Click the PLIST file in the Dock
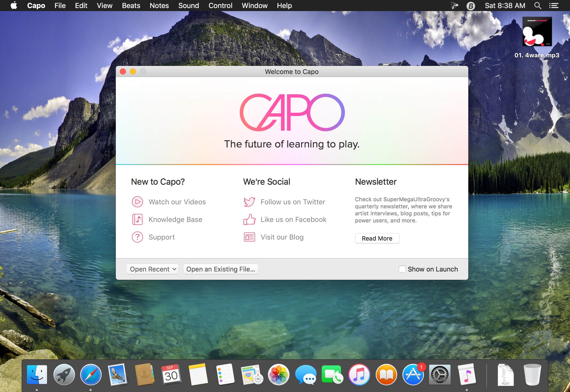 (505, 375)
